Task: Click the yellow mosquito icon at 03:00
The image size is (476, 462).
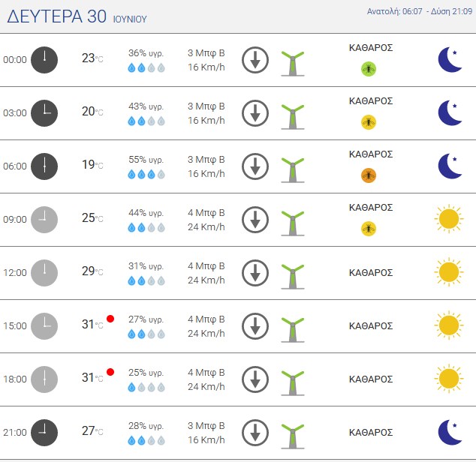Action: pos(369,122)
